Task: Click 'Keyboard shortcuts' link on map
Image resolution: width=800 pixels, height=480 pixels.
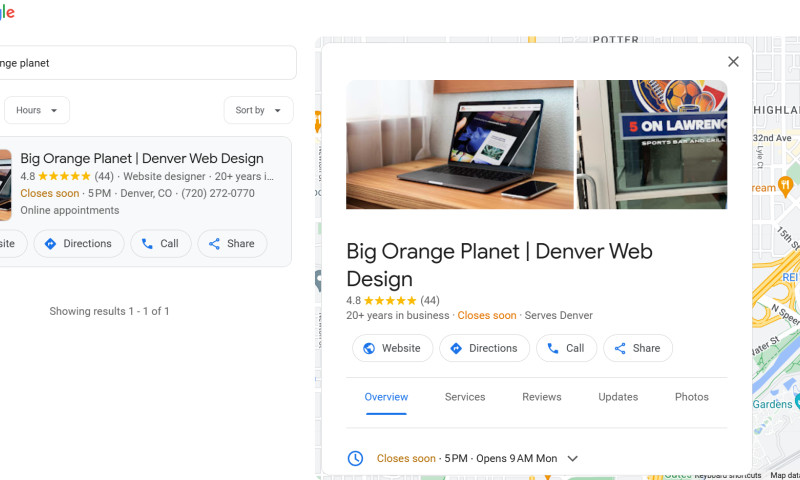Action: tap(728, 475)
